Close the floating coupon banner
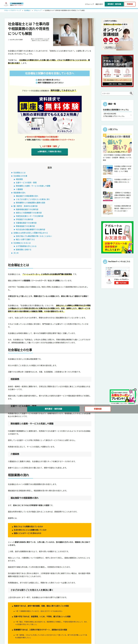 pyautogui.click(x=135, y=390)
